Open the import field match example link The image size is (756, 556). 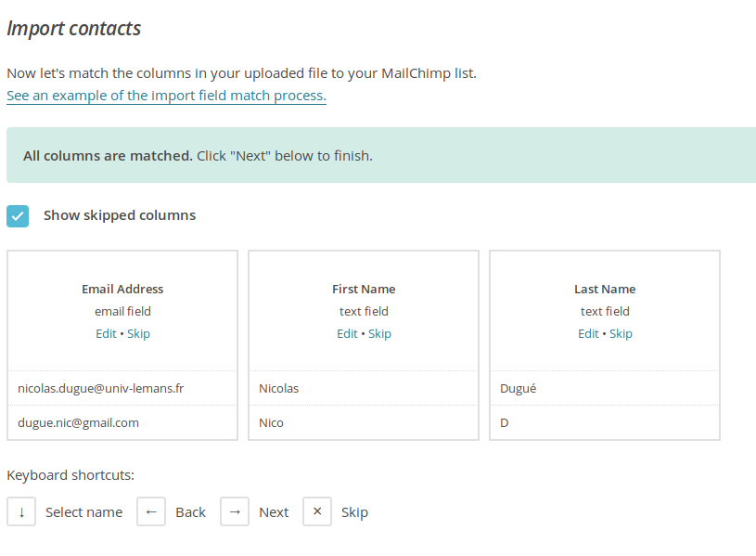click(166, 96)
